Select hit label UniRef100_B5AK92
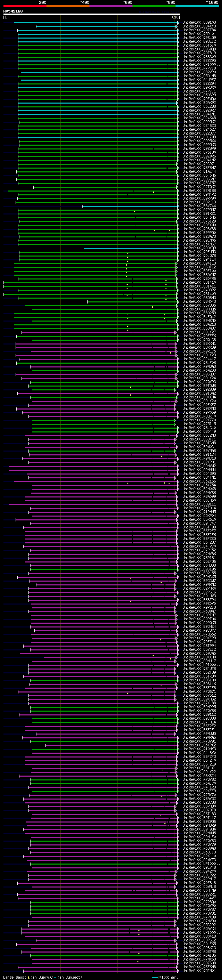This screenshot has height=980, width=222. pyautogui.click(x=199, y=103)
